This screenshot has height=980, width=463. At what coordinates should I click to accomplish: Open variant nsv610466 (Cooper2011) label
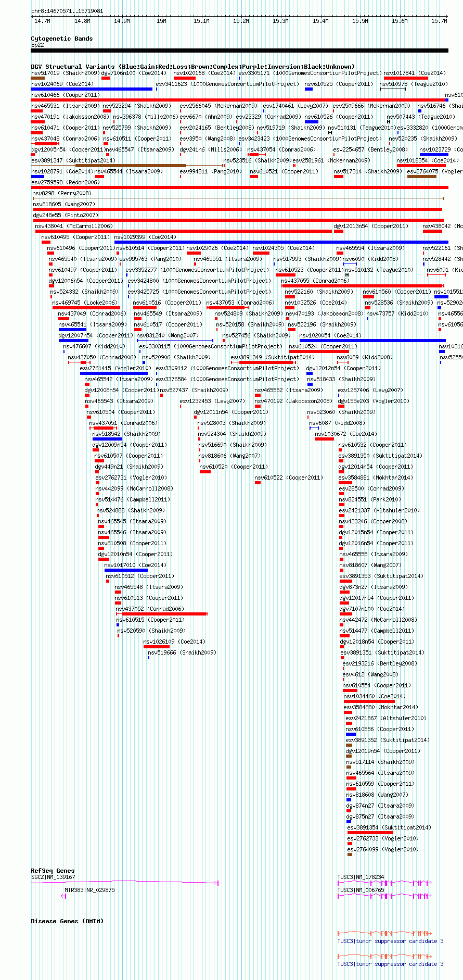point(66,95)
